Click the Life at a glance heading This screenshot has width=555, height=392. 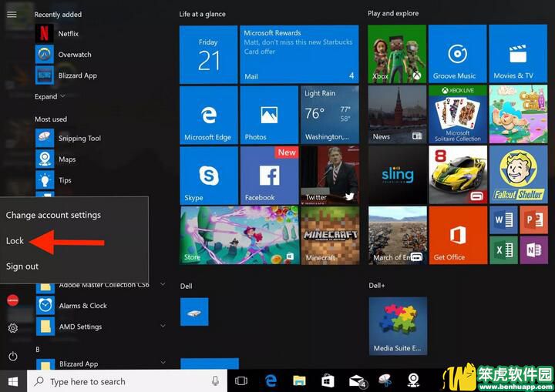point(202,14)
